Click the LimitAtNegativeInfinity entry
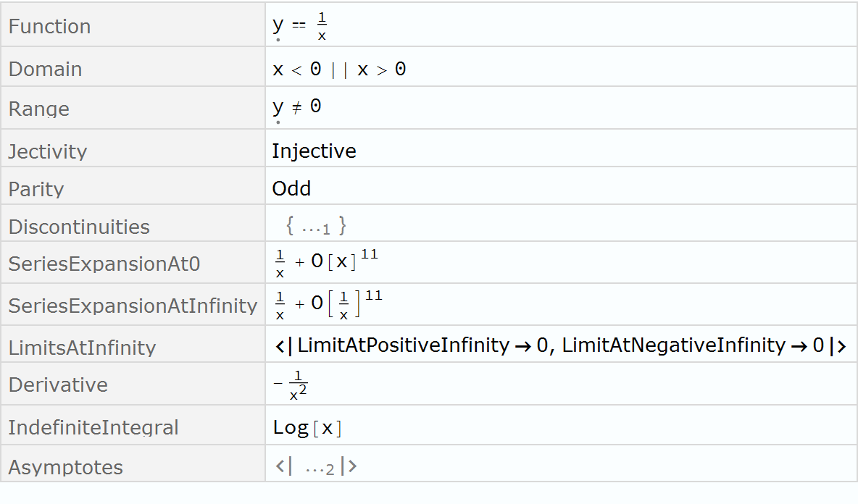Screen dimensions: 858x504 (693, 345)
